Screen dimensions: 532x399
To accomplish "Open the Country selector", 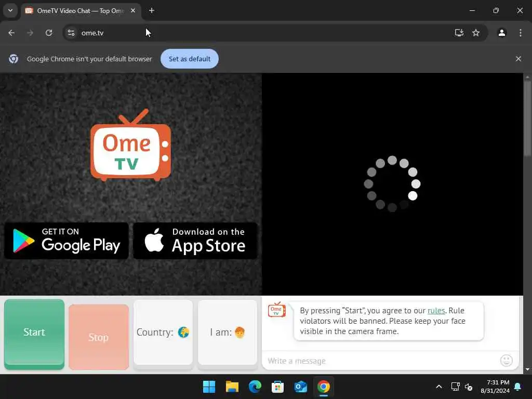I will coord(163,334).
